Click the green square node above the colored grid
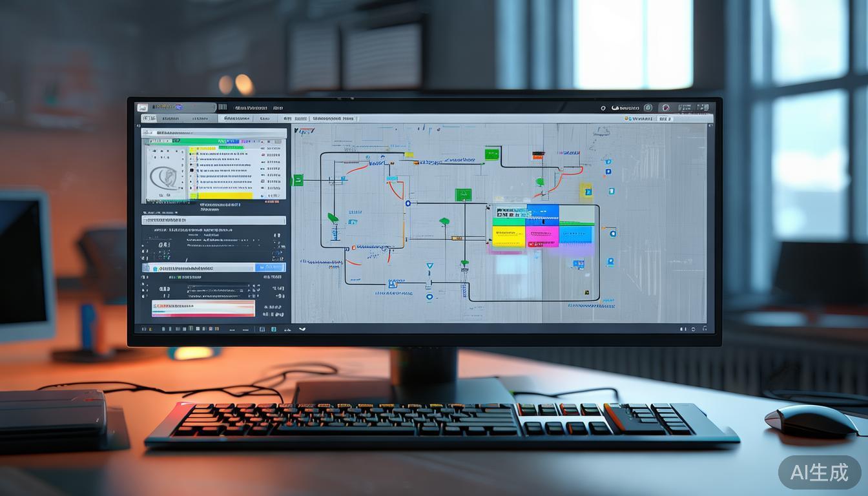The height and width of the screenshot is (496, 868). point(463,194)
